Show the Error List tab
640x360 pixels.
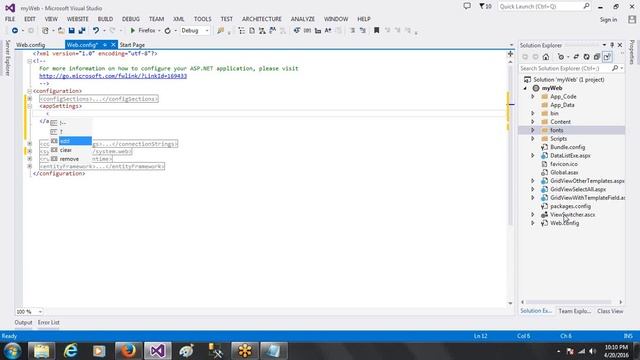tap(49, 322)
